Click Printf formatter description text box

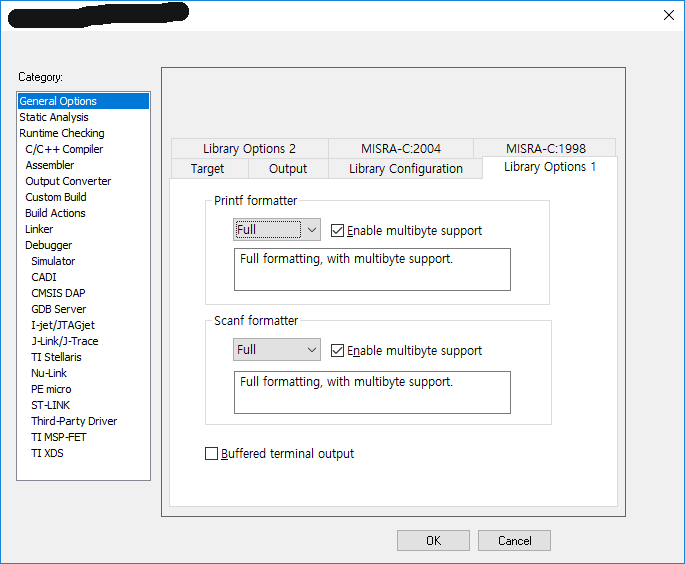372,270
